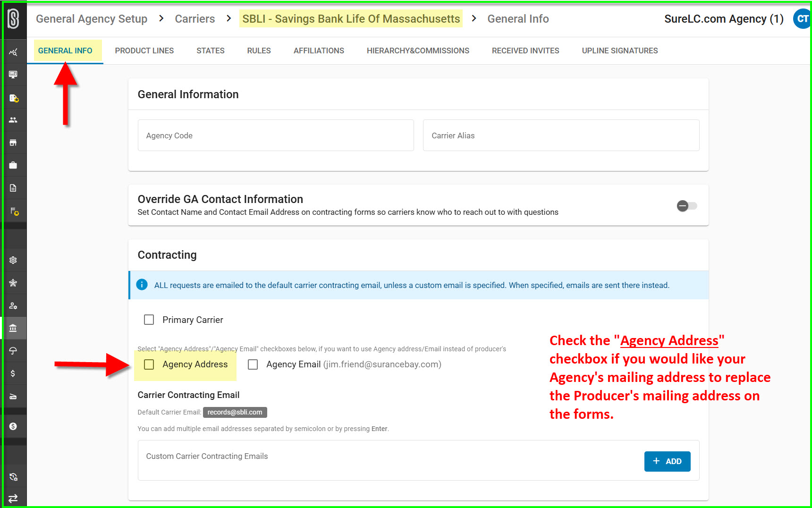Switch to the Upline Signatures tab

point(620,51)
